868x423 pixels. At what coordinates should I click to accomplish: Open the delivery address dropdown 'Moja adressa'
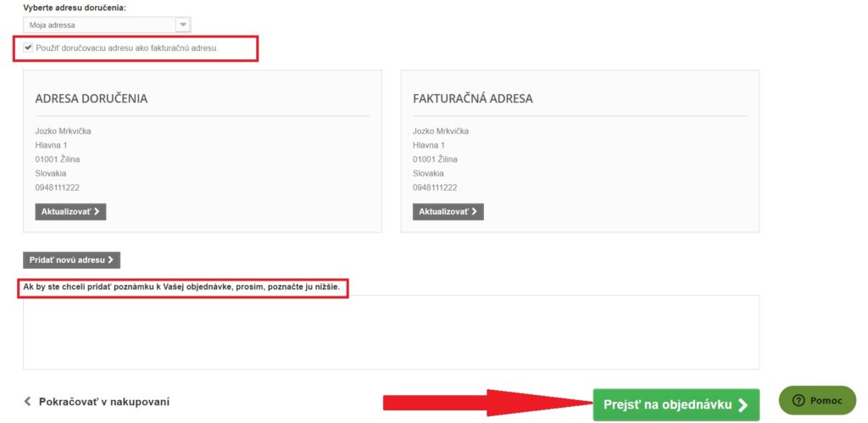click(107, 25)
